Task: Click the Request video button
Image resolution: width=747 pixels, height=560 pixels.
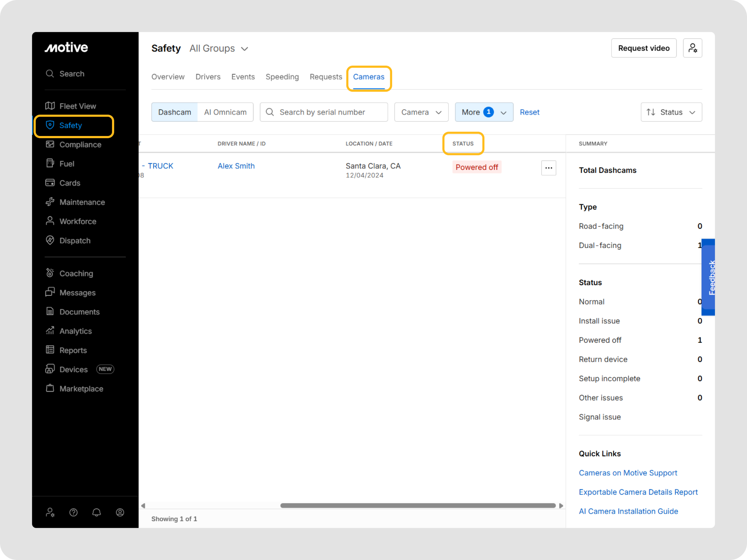Action: click(643, 48)
